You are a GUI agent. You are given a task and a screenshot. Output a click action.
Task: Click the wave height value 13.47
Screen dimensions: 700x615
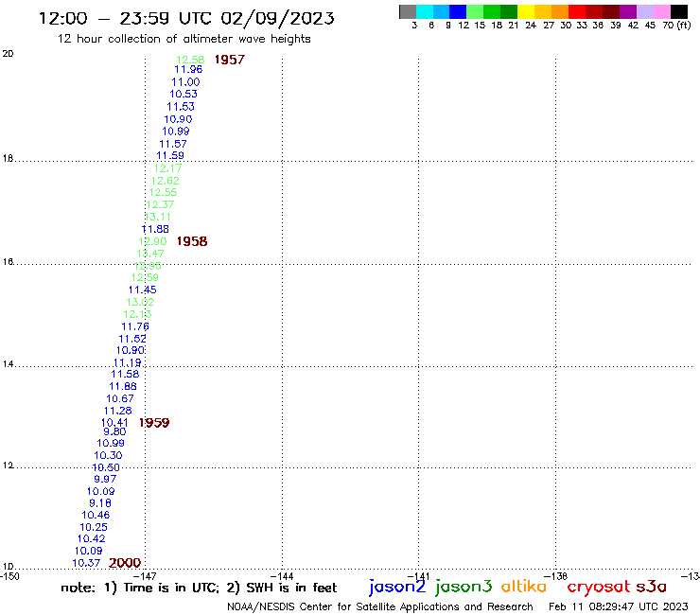[x=150, y=254]
